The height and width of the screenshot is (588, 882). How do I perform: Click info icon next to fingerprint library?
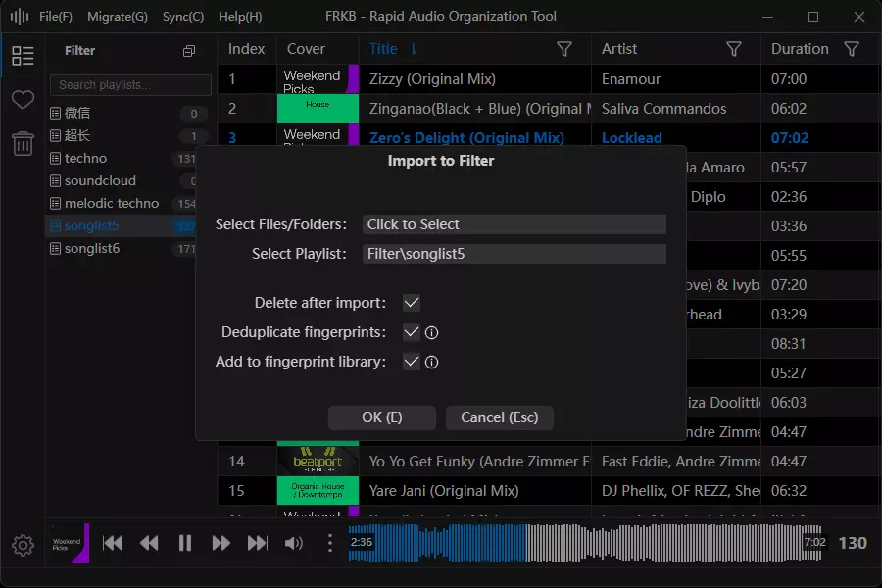(x=431, y=362)
